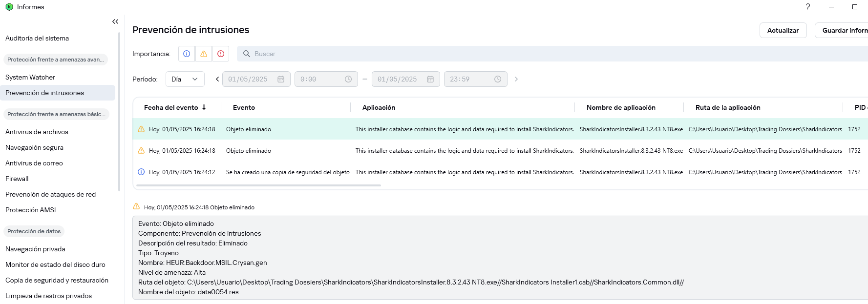Open Navegación segura report

pos(34,147)
